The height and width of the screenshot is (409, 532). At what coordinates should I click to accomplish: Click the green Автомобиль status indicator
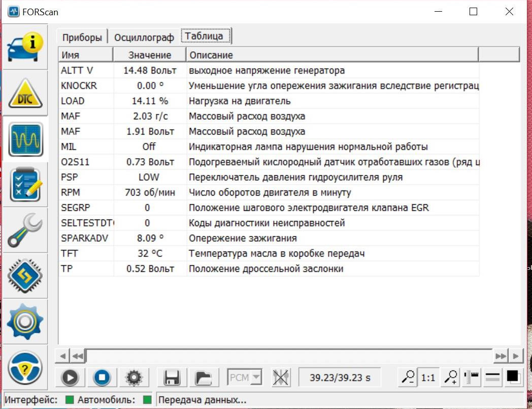[147, 399]
